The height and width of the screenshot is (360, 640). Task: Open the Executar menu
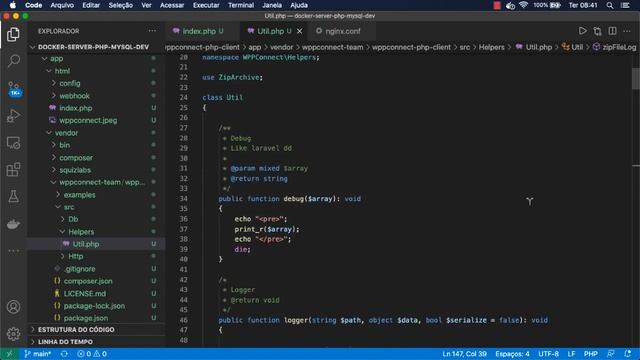(x=206, y=5)
